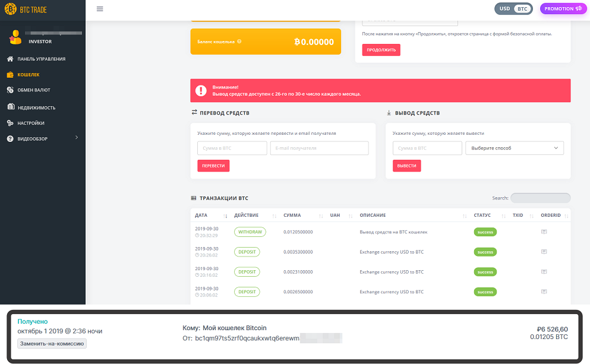
Task: Open the hamburger sidebar menu icon
Action: 100,9
